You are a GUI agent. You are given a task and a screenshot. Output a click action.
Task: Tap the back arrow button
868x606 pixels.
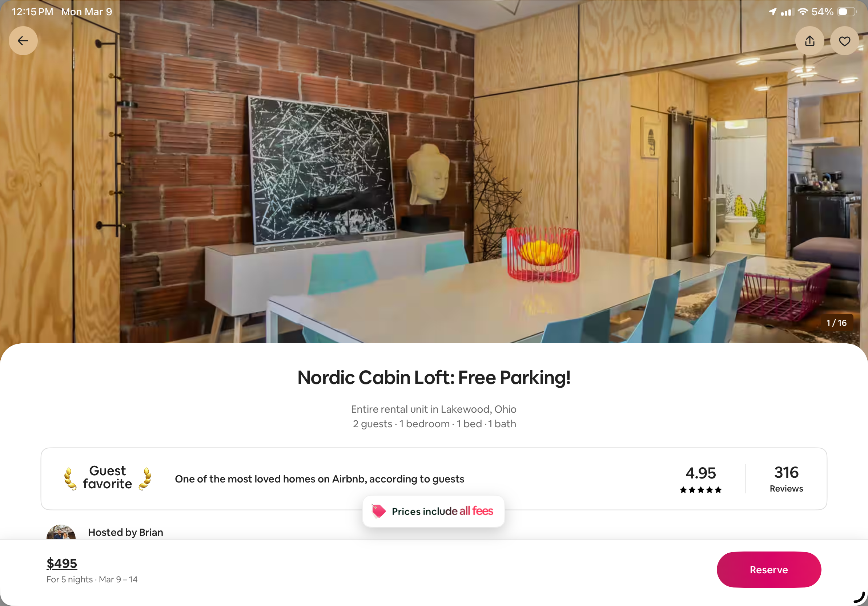[x=23, y=41]
